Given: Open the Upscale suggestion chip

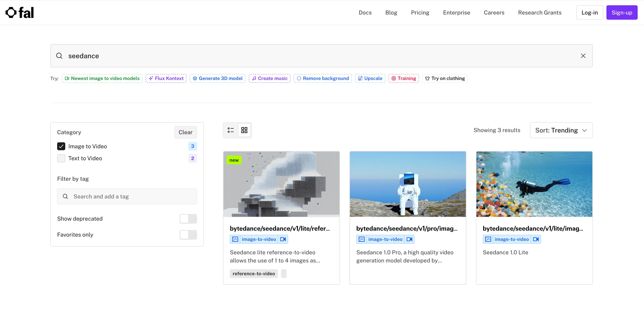Looking at the screenshot, I should [x=370, y=78].
